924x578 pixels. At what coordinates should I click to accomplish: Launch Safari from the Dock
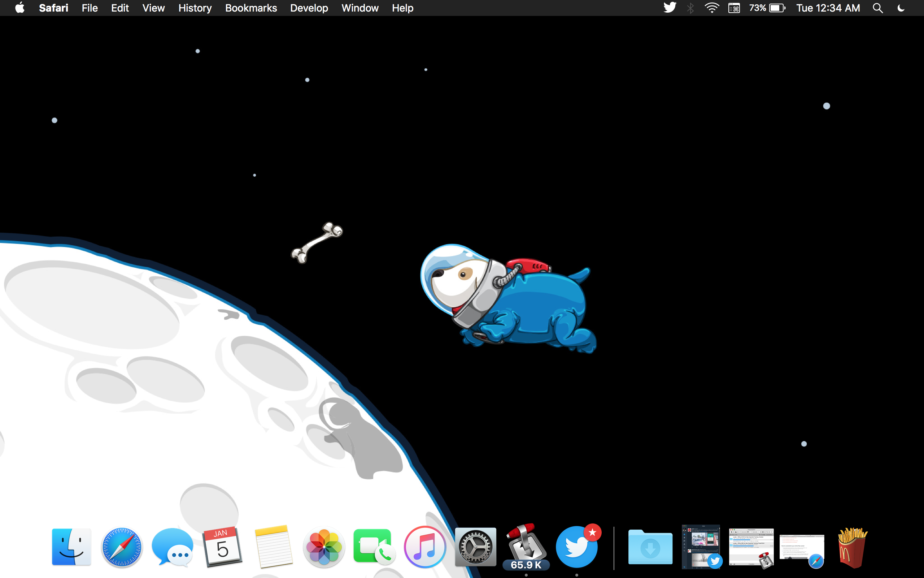click(x=122, y=547)
